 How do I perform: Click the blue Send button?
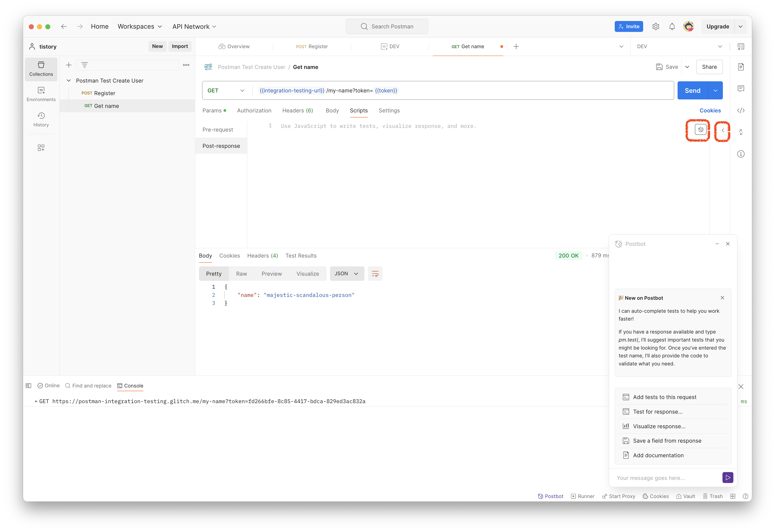692,90
